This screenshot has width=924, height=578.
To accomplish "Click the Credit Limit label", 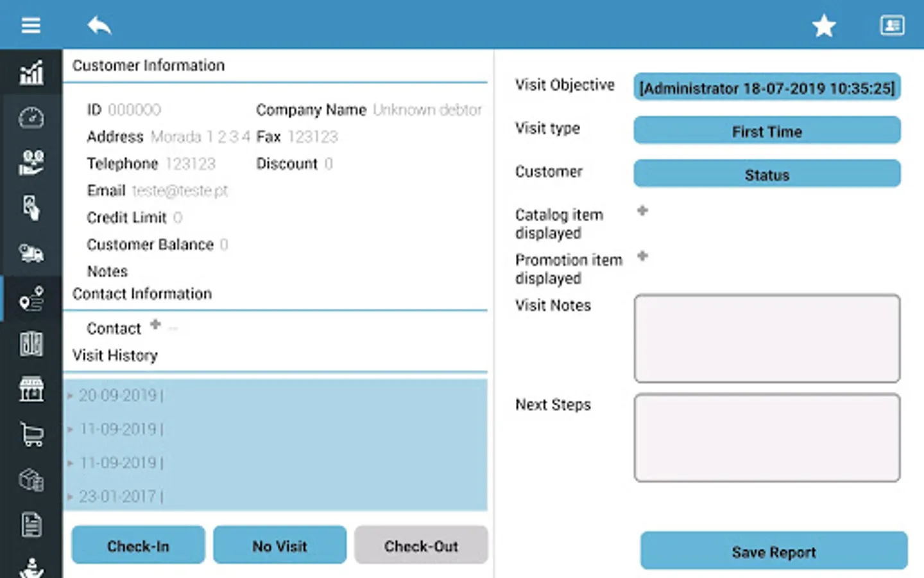I will coord(126,218).
